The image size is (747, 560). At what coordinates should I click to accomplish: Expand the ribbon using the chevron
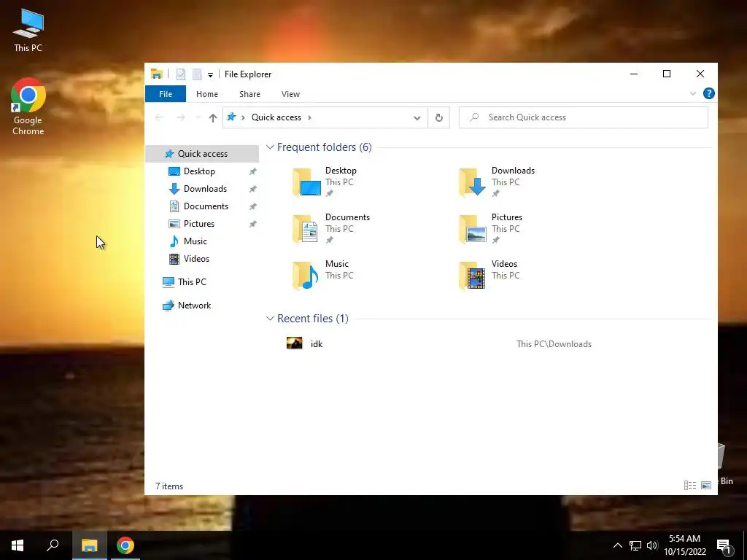tap(693, 94)
